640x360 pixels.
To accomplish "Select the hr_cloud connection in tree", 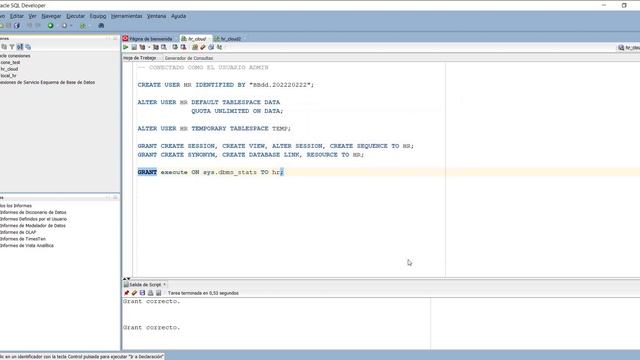I will click(x=9, y=69).
